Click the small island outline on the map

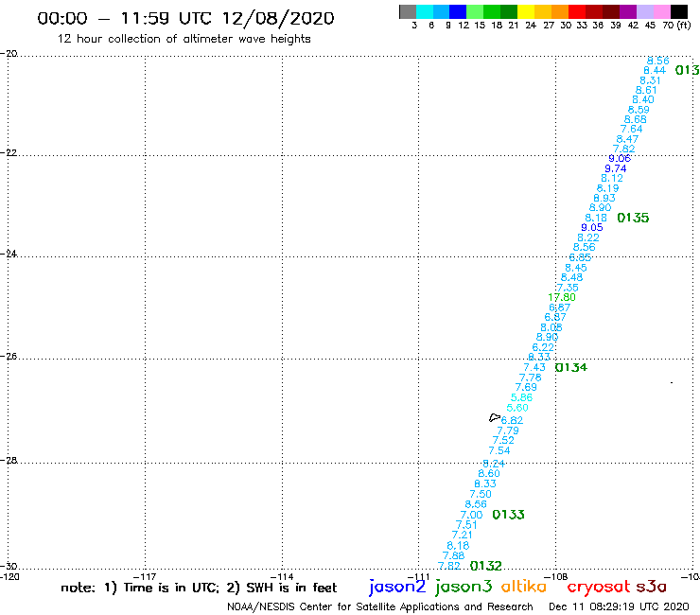(495, 418)
